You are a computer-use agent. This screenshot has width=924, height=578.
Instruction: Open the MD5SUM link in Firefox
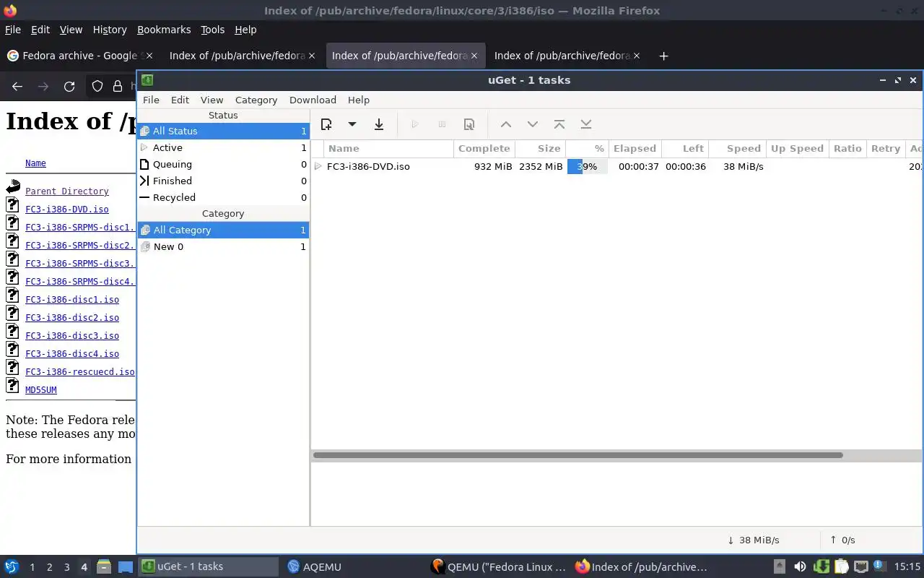(41, 390)
